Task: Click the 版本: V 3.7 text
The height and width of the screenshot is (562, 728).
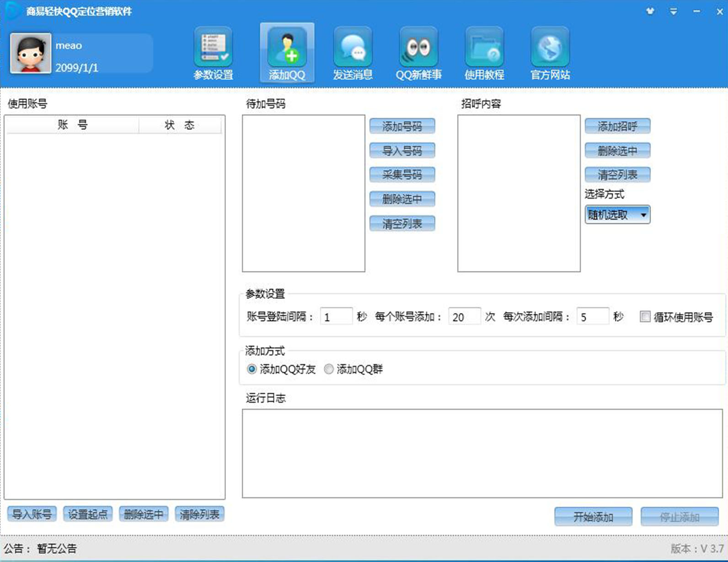Action: click(697, 548)
